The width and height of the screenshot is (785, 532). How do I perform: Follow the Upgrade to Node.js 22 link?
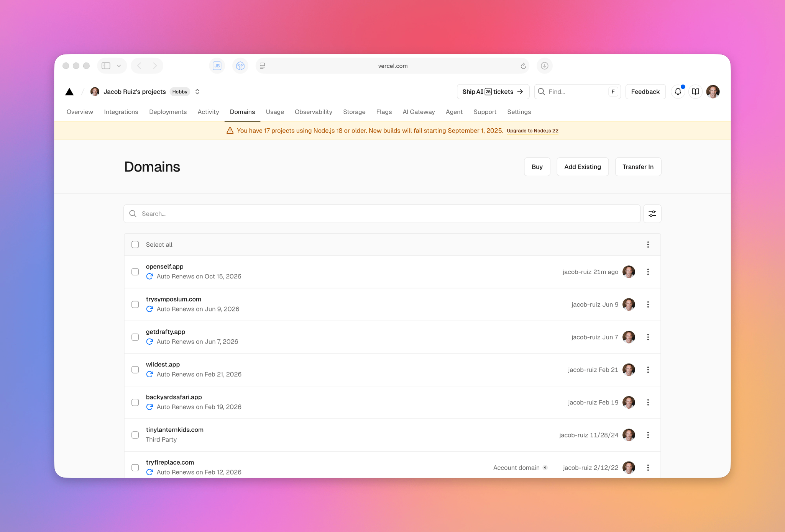532,131
